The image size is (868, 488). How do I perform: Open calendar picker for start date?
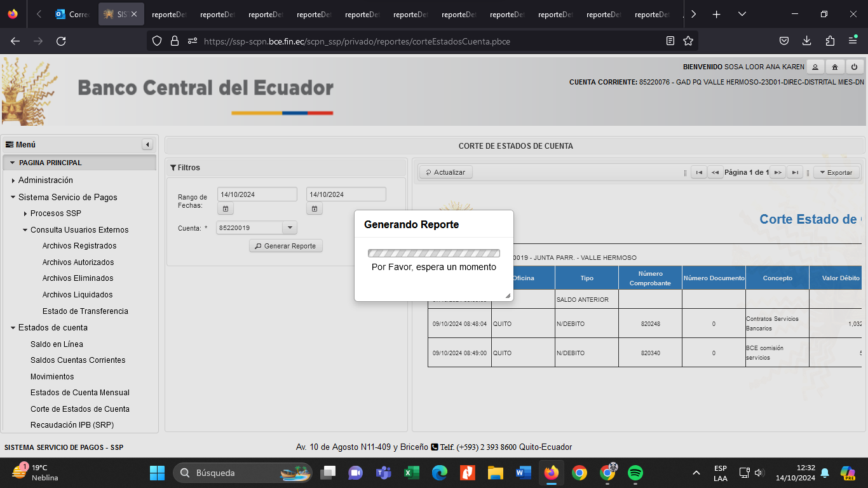(225, 208)
